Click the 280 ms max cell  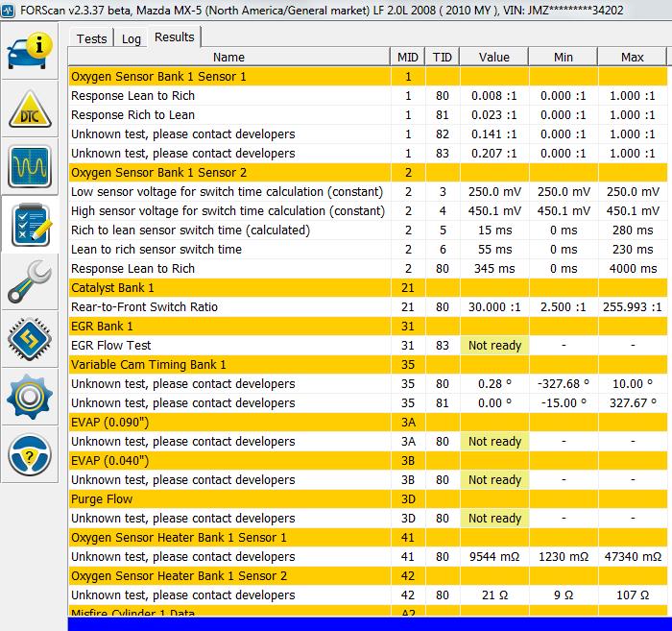(633, 231)
